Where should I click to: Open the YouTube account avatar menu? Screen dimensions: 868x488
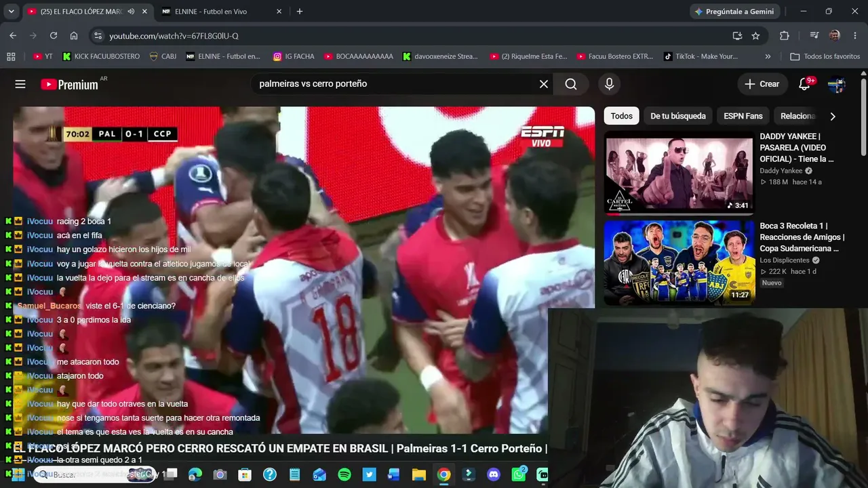coord(836,84)
